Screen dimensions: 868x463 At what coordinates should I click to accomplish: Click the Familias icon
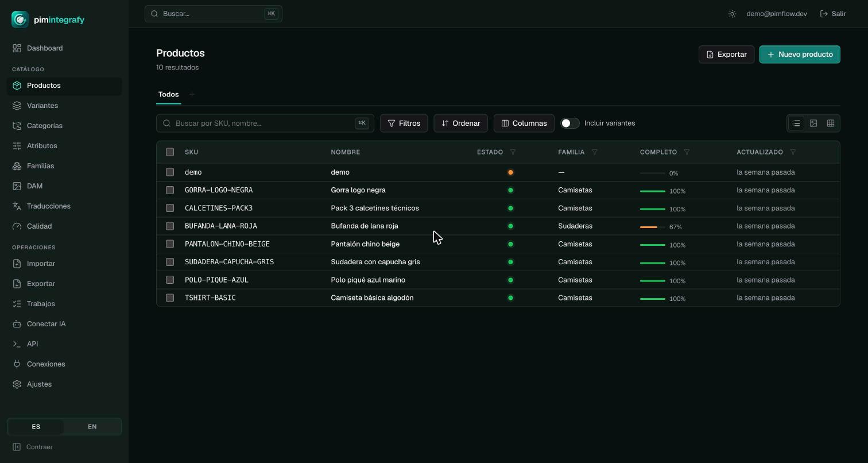(x=17, y=166)
